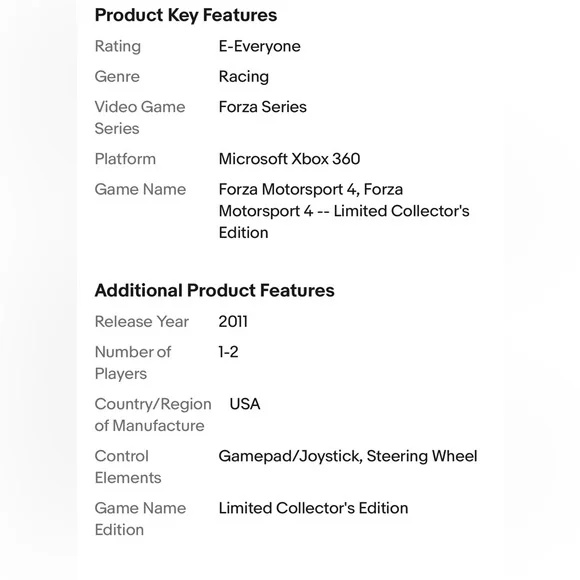Click the Game Name Edition label
Image resolution: width=580 pixels, height=580 pixels.
tap(140, 519)
